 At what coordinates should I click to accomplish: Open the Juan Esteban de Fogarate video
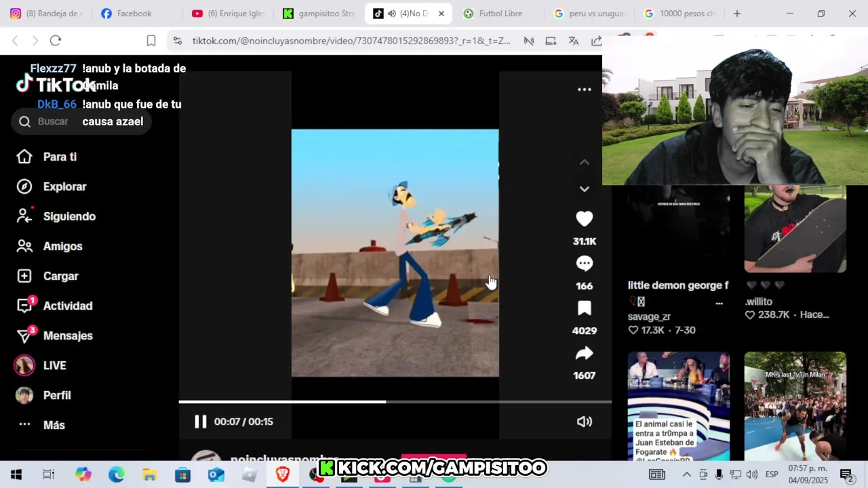click(x=678, y=406)
